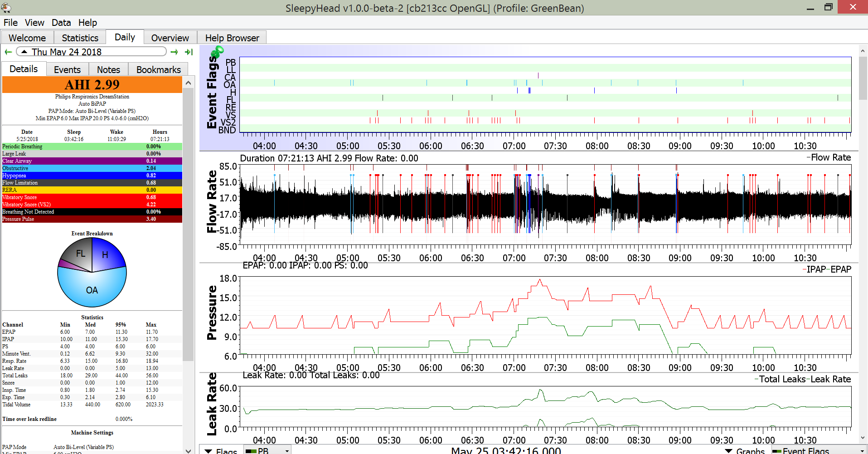This screenshot has height=454, width=868.
Task: Click the Duration 07:21:13 AHI 2.99 readout
Action: [329, 158]
